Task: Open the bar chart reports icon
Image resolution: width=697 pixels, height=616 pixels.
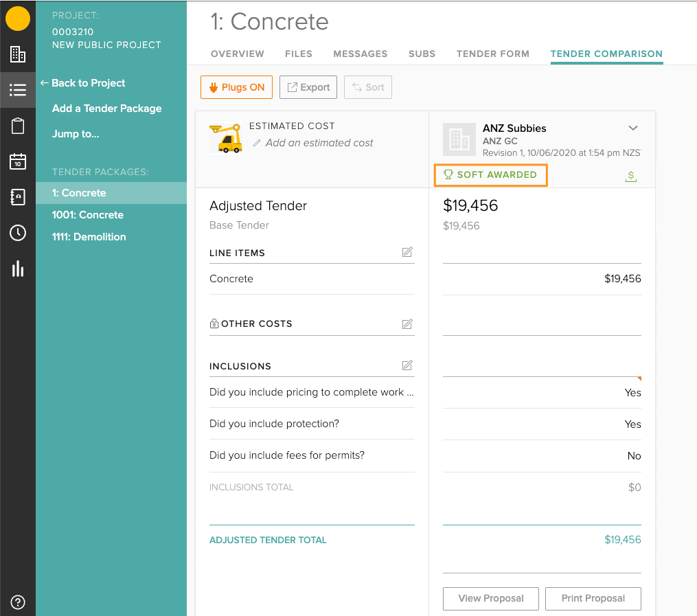Action: [x=18, y=269]
